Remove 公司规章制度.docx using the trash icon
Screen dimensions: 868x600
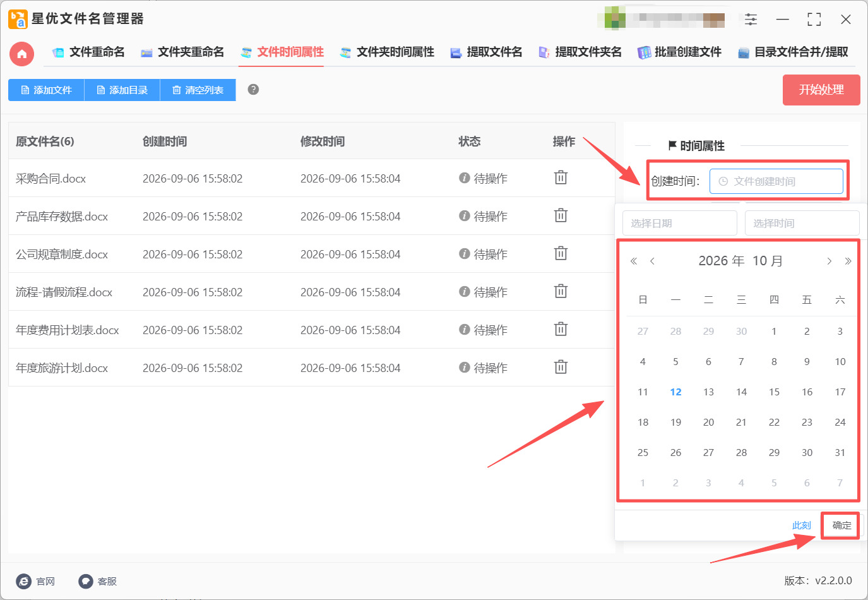(561, 253)
